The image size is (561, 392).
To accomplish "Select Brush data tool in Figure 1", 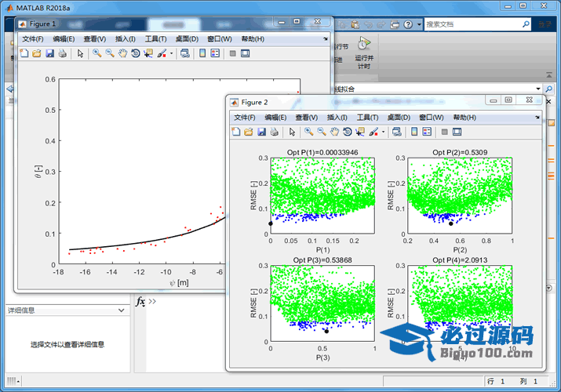I will 162,53.
